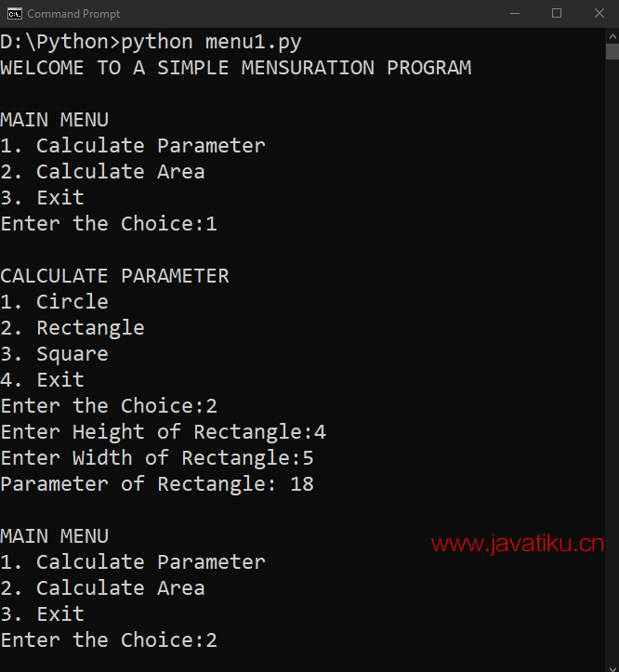Click the '1. Circle' option line

[55, 302]
